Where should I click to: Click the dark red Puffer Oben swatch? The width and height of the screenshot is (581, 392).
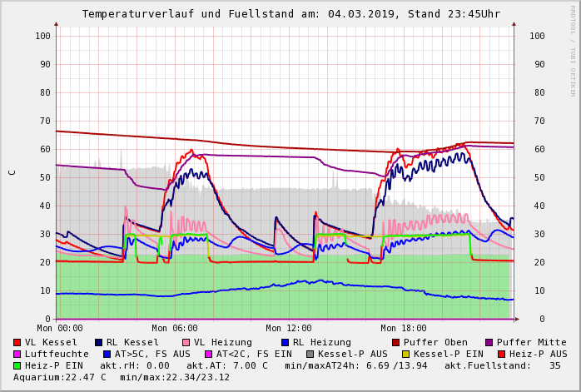(x=395, y=342)
